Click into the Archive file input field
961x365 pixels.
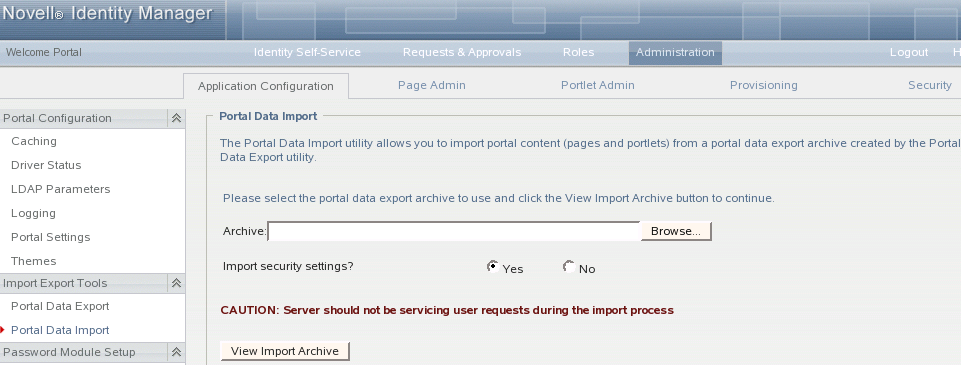(454, 231)
